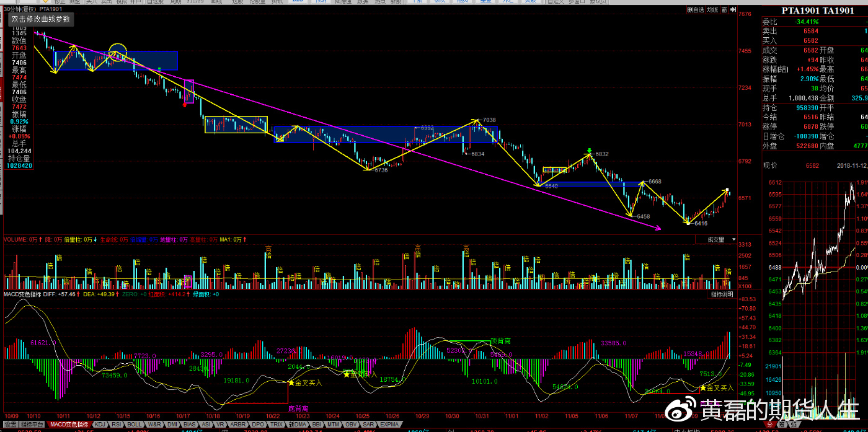
Task: Click the 均线 moving-average toggle
Action: tap(712, 10)
